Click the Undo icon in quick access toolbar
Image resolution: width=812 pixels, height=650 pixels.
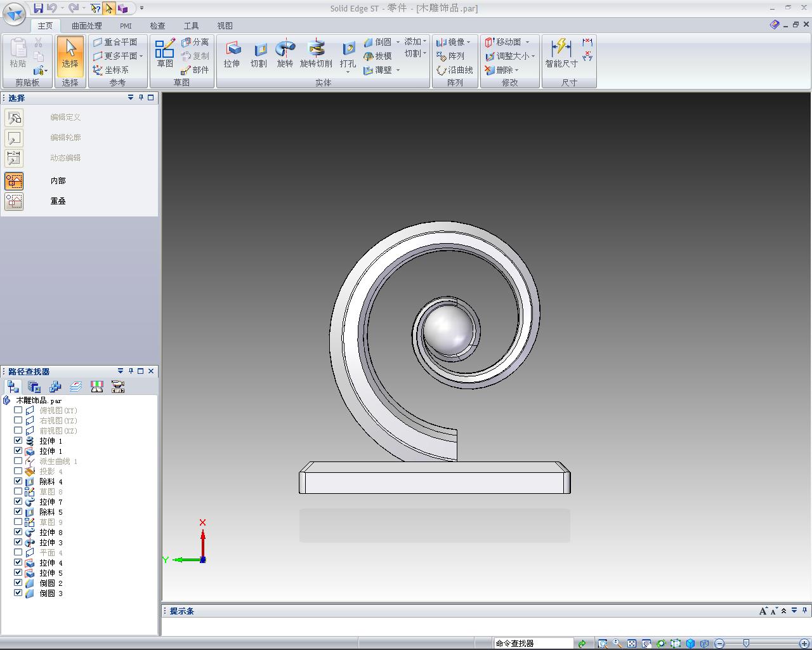(52, 8)
